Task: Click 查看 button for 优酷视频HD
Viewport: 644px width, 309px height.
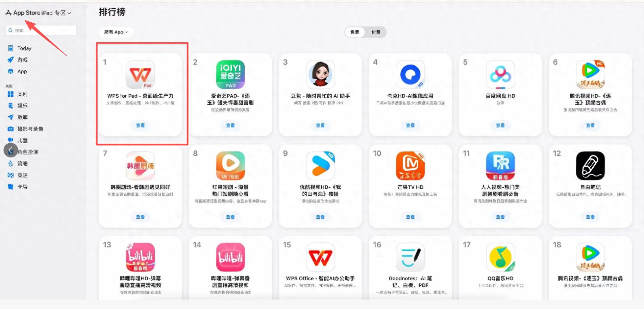Action: (x=320, y=217)
